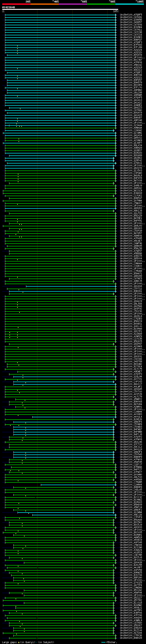Screen dimensions: 146x644
Task: Open hit UniRef100_B3VMR4
Action: pyautogui.click(x=131, y=27)
